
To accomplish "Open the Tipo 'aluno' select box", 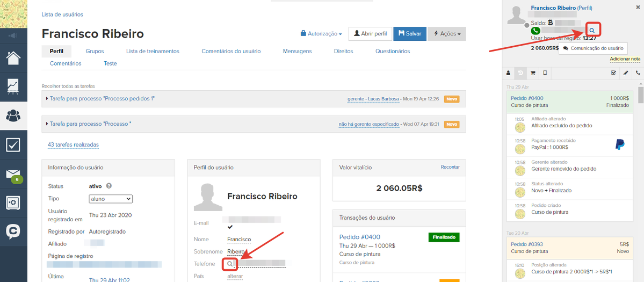I will click(111, 199).
